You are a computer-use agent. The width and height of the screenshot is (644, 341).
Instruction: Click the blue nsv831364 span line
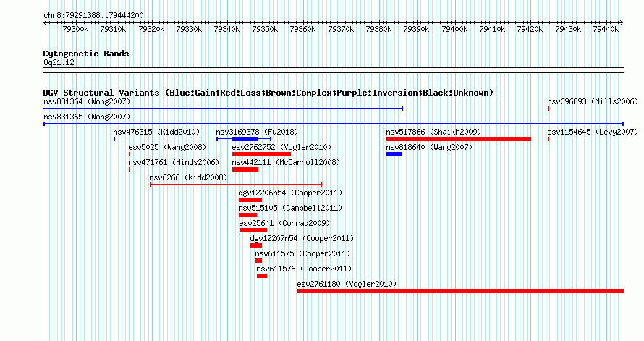coord(223,109)
